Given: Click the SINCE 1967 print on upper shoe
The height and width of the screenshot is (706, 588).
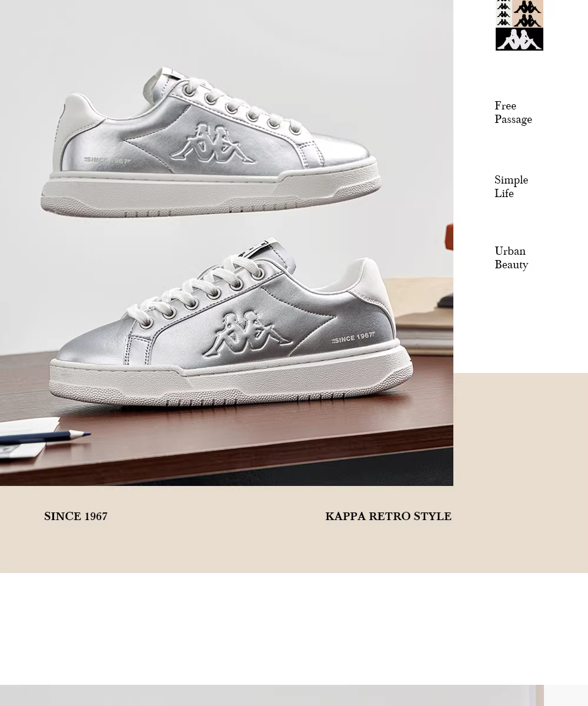Looking at the screenshot, I should tap(108, 160).
